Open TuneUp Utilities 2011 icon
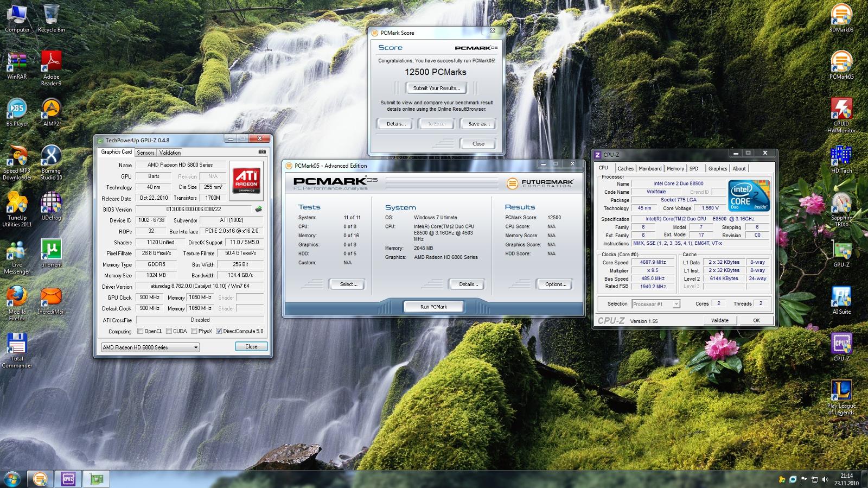 [x=17, y=209]
